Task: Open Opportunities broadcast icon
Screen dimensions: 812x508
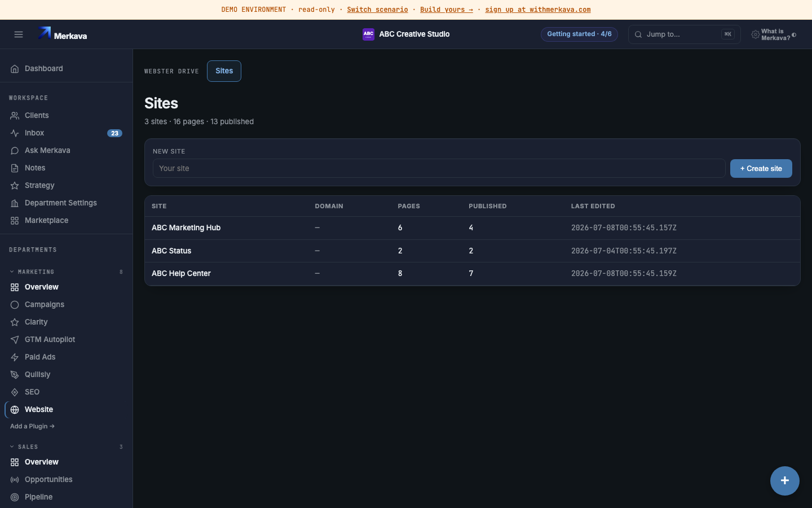Action: (15, 480)
